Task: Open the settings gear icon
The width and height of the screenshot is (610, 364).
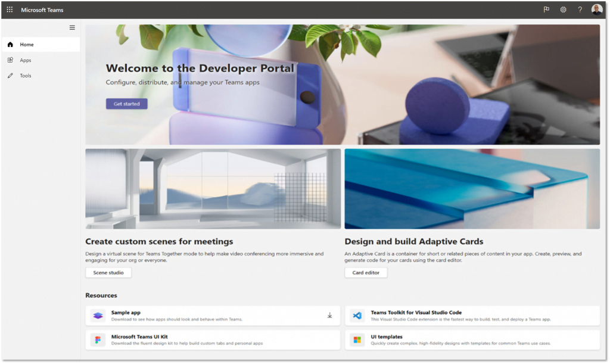Action: click(563, 10)
